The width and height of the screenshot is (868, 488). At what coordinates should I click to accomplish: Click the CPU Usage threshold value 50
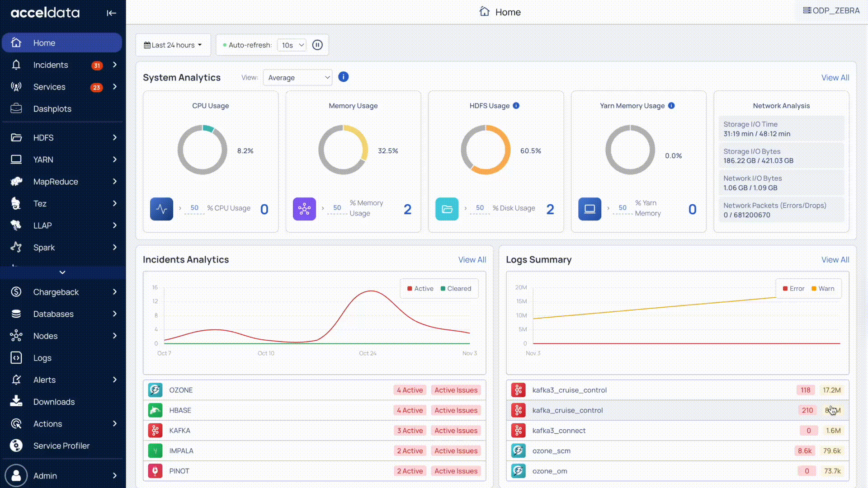[194, 208]
